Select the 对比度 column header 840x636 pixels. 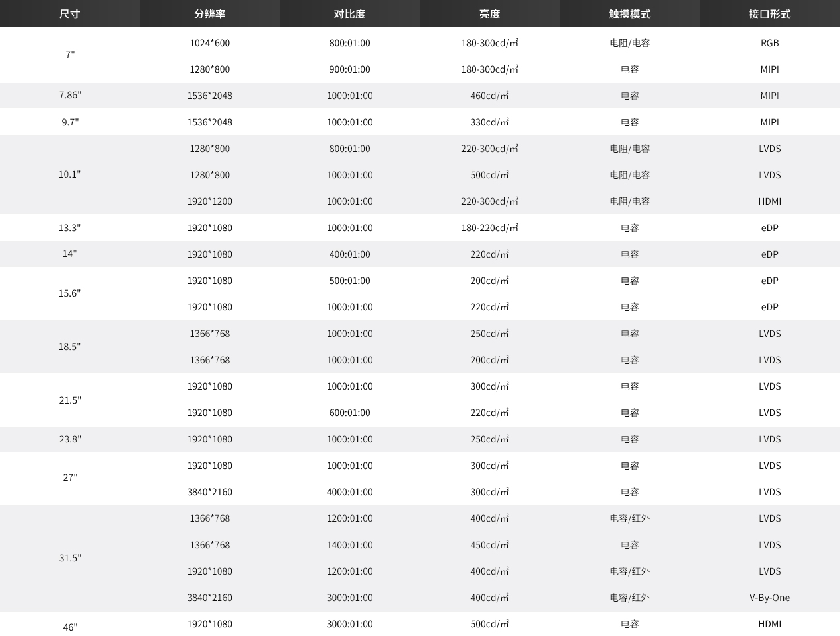tap(350, 14)
